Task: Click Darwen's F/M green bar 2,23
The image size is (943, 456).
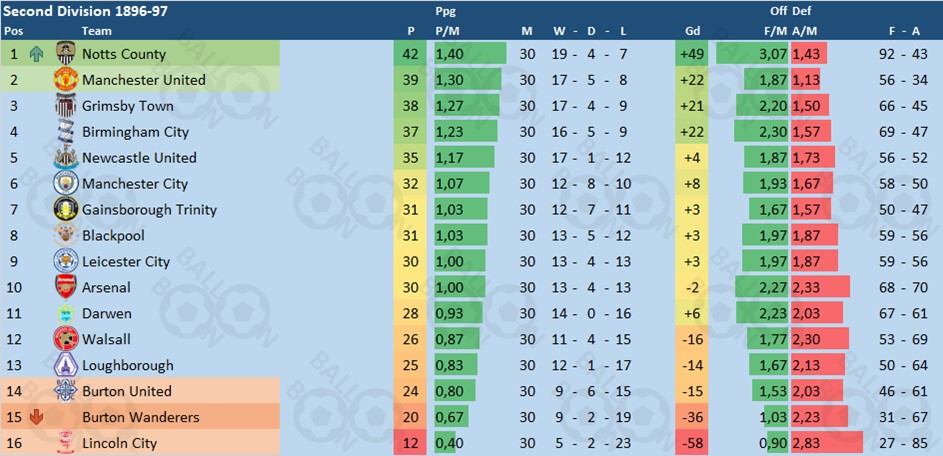Action: pyautogui.click(x=761, y=313)
